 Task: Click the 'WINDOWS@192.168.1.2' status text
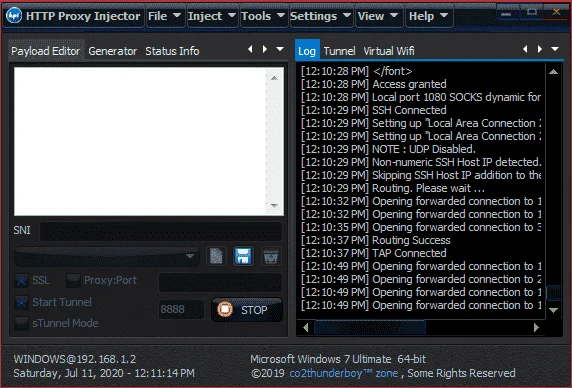75,359
